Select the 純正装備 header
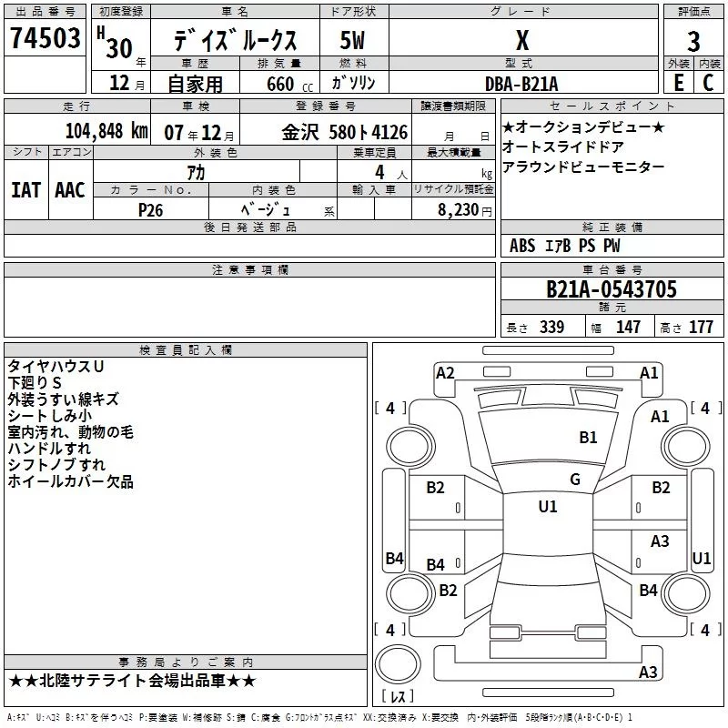 point(612,227)
